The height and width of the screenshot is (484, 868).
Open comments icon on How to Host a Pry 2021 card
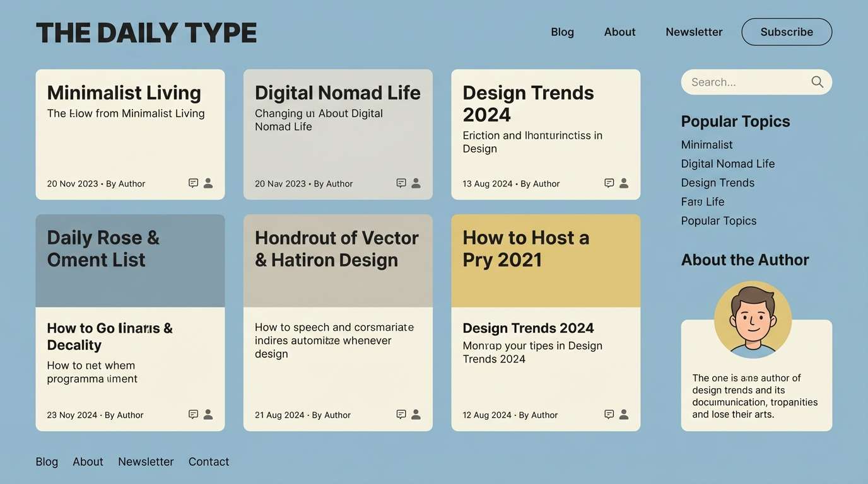609,414
